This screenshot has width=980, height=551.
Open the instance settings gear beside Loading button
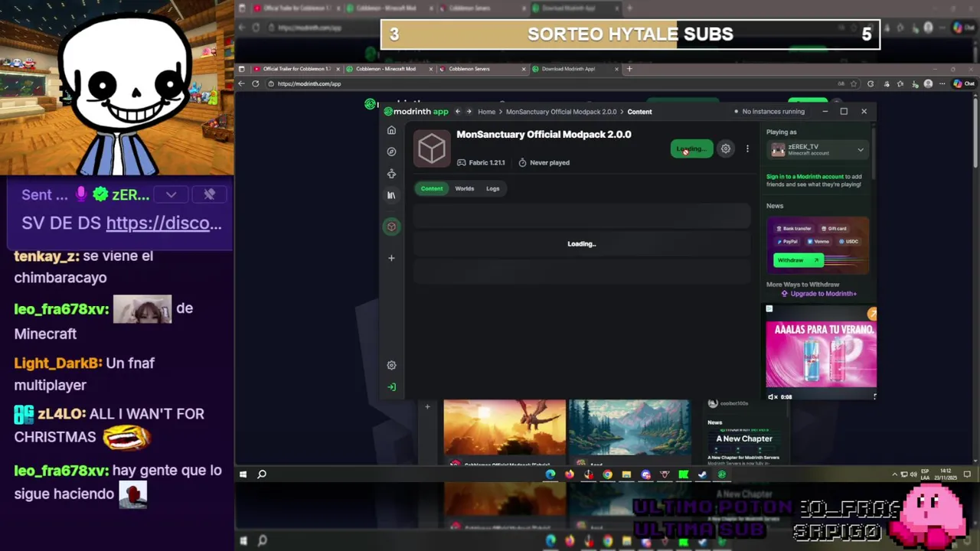click(x=726, y=149)
